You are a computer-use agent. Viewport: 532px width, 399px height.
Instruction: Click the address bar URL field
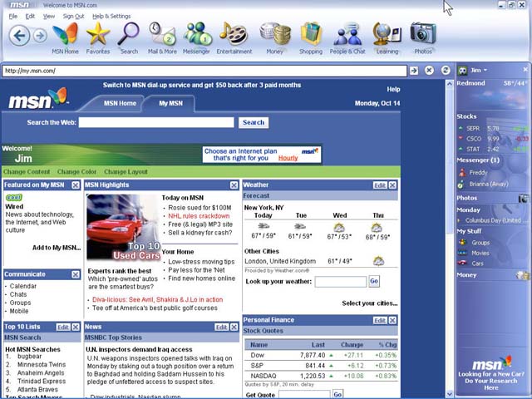[x=204, y=71]
